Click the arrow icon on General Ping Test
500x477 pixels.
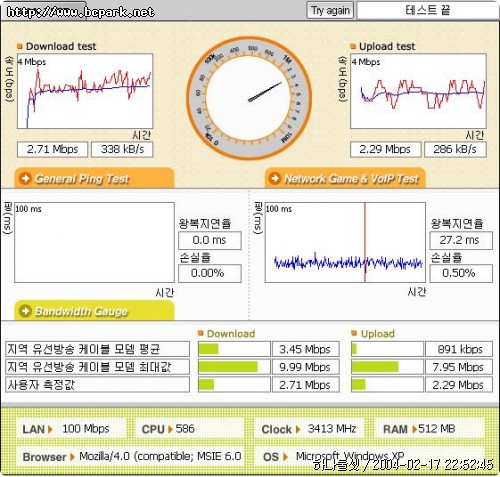pos(26,178)
